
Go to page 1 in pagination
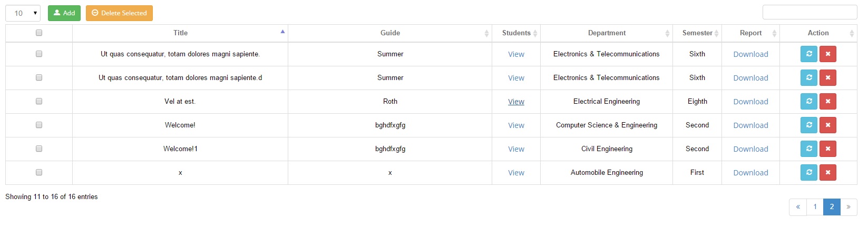pyautogui.click(x=815, y=206)
